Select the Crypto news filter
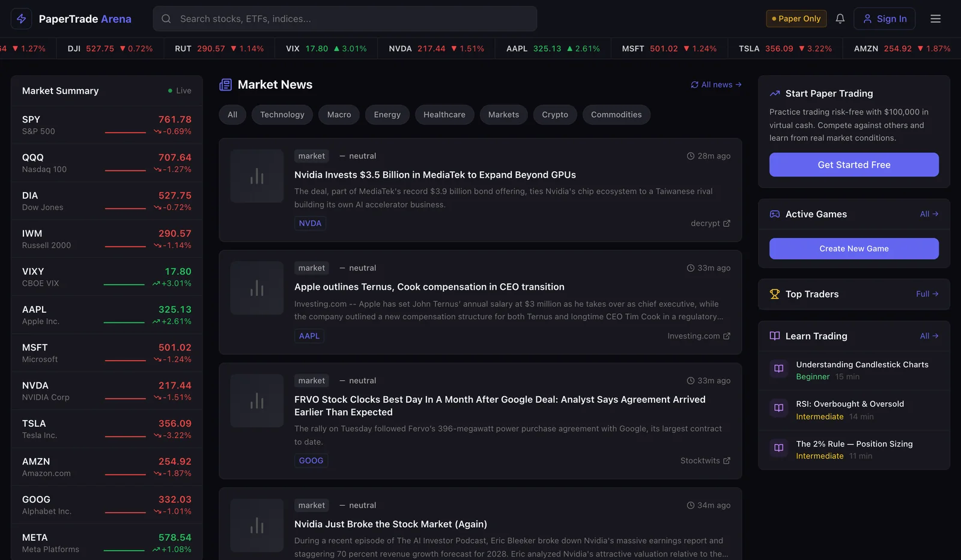Viewport: 961px width, 560px height. pos(555,115)
